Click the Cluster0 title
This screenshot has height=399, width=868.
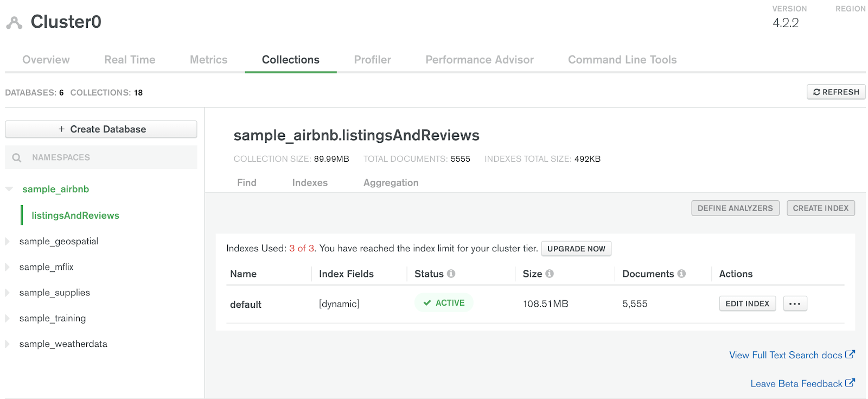(66, 22)
